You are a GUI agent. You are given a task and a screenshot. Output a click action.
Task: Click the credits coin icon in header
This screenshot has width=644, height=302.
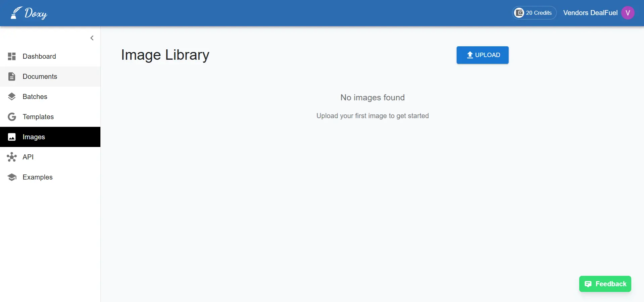(519, 12)
